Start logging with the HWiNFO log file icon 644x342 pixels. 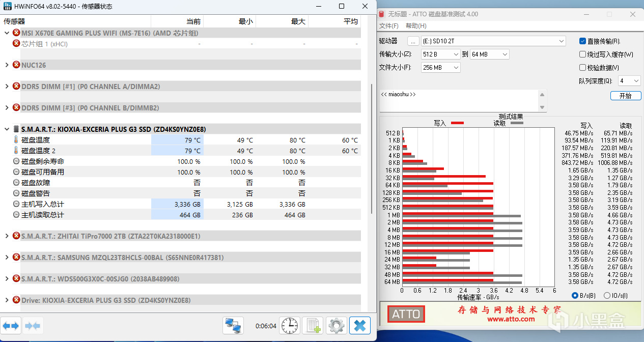click(x=313, y=325)
